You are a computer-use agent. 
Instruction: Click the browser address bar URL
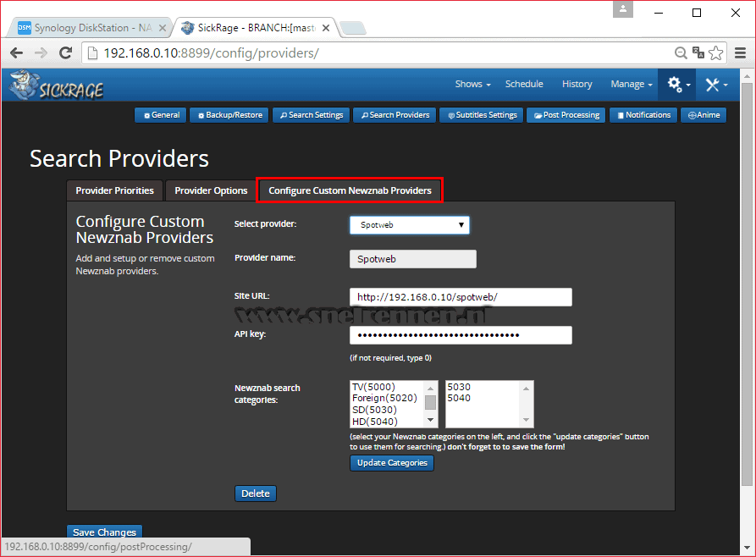coord(211,52)
